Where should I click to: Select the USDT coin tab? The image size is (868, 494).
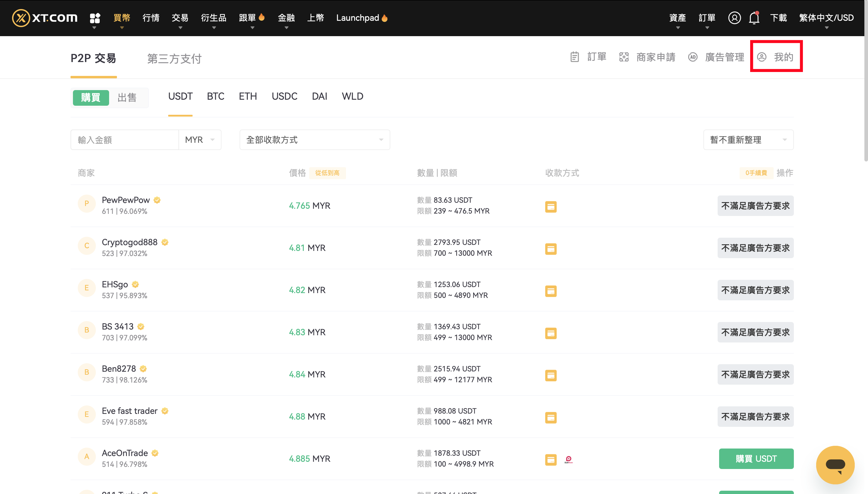click(180, 96)
